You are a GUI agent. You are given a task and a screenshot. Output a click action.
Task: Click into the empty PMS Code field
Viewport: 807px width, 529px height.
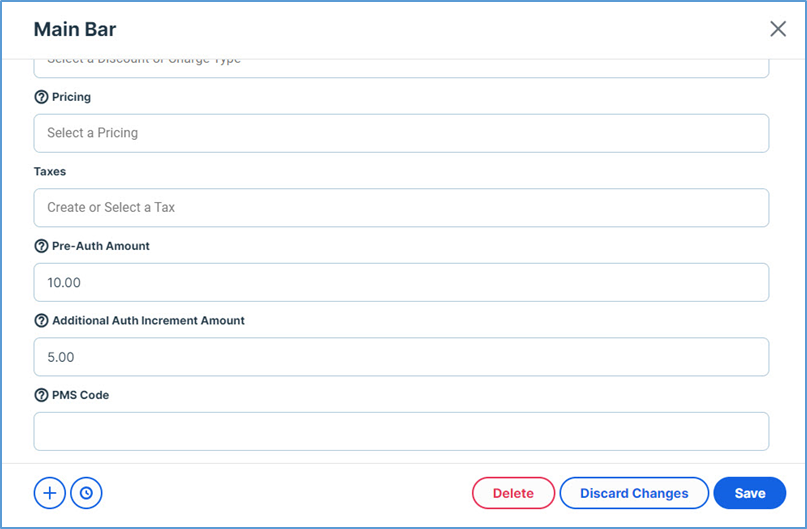401,431
